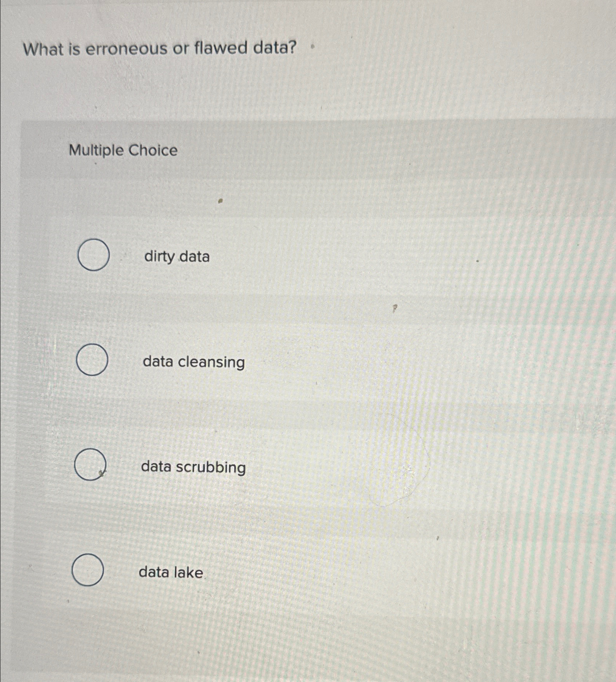Viewport: 616px width, 682px height.
Task: Click the answer text data lake
Action: coord(170,572)
